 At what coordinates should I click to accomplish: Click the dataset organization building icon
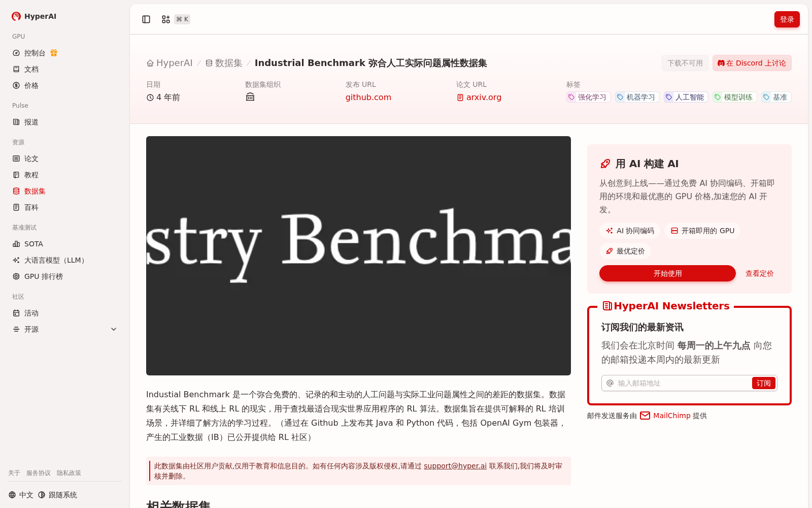250,97
